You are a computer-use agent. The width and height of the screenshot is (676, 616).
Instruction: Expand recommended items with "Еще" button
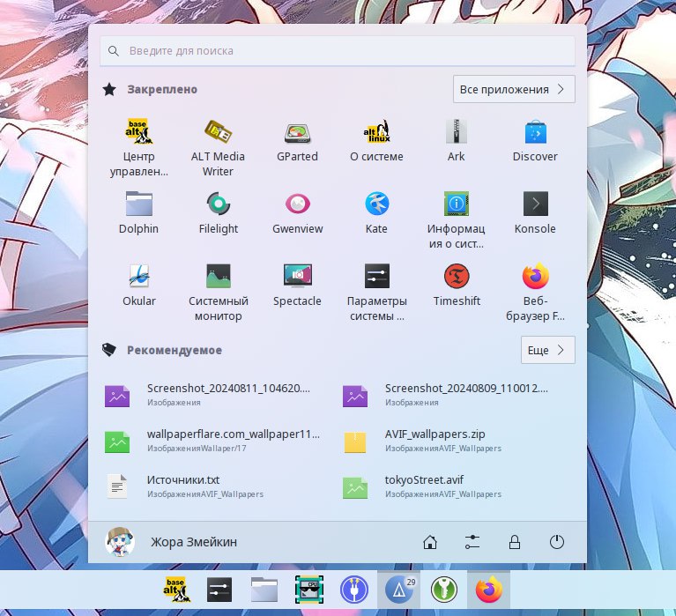[x=547, y=350]
